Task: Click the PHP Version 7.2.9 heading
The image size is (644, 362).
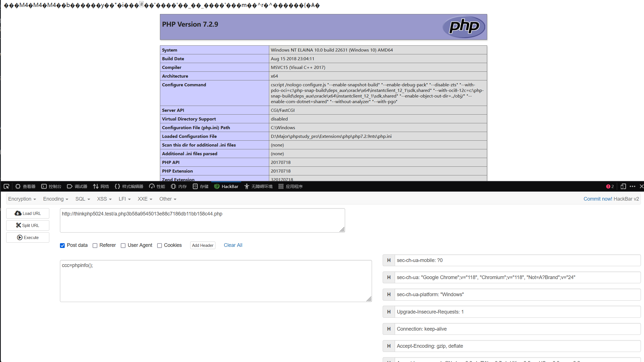Action: pyautogui.click(x=190, y=24)
